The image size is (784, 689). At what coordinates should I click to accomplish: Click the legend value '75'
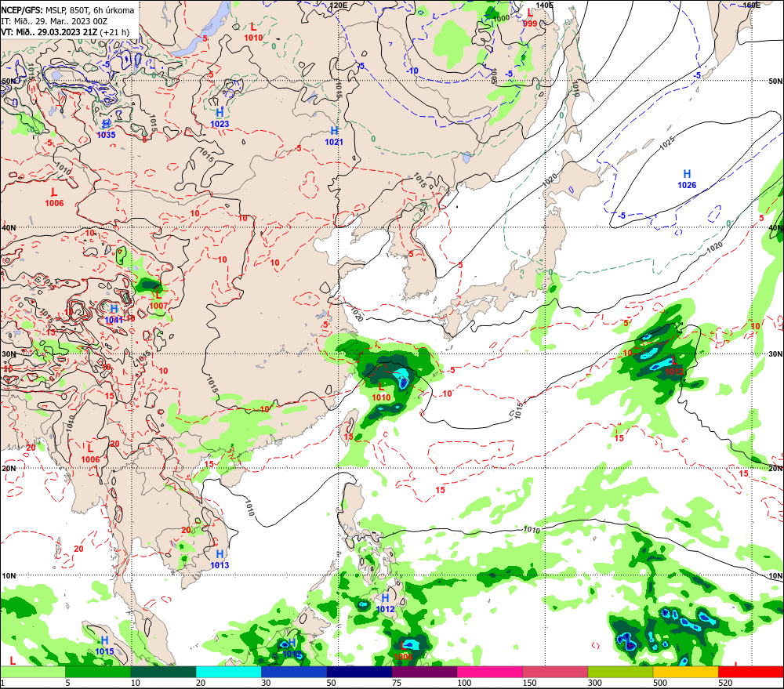[397, 683]
